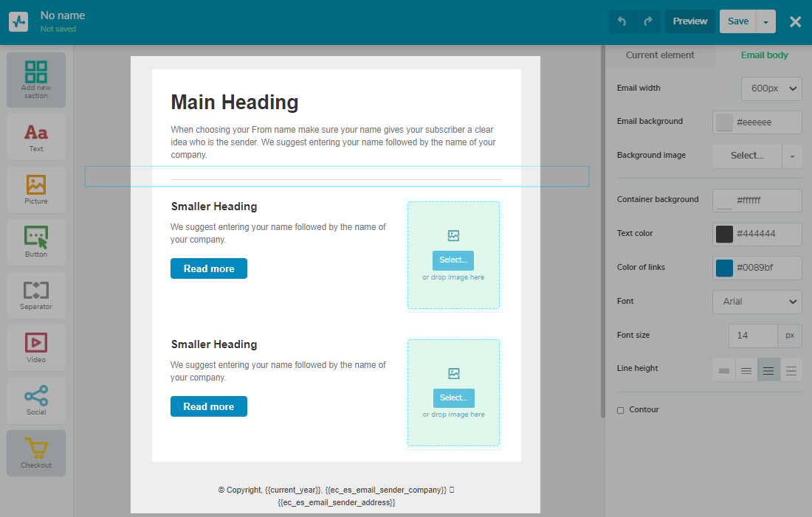Select the Separator element tool
Viewport: 812px width, 517px height.
click(35, 294)
